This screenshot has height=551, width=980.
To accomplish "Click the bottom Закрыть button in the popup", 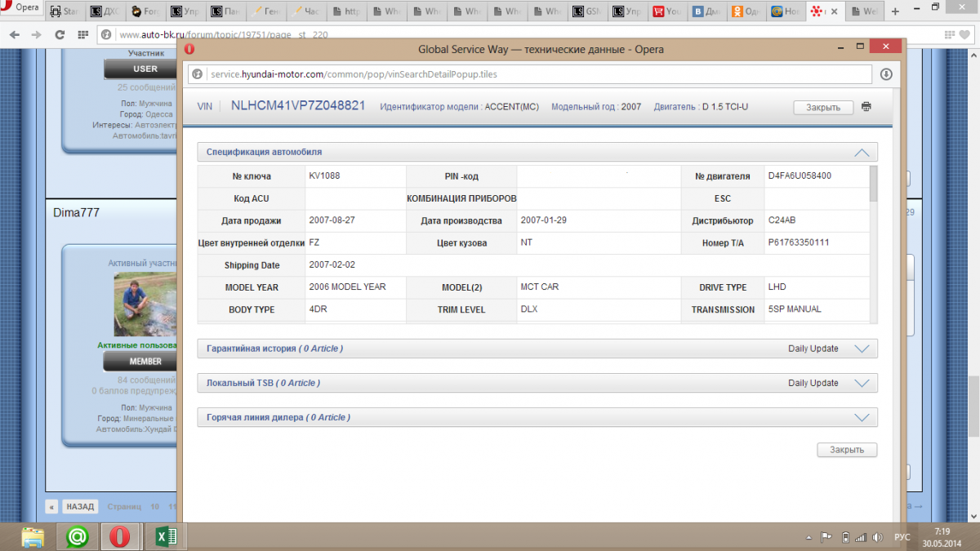I will [847, 450].
